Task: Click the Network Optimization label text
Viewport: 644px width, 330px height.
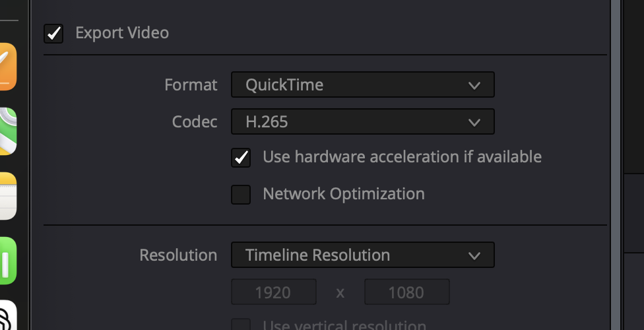Action: (344, 194)
